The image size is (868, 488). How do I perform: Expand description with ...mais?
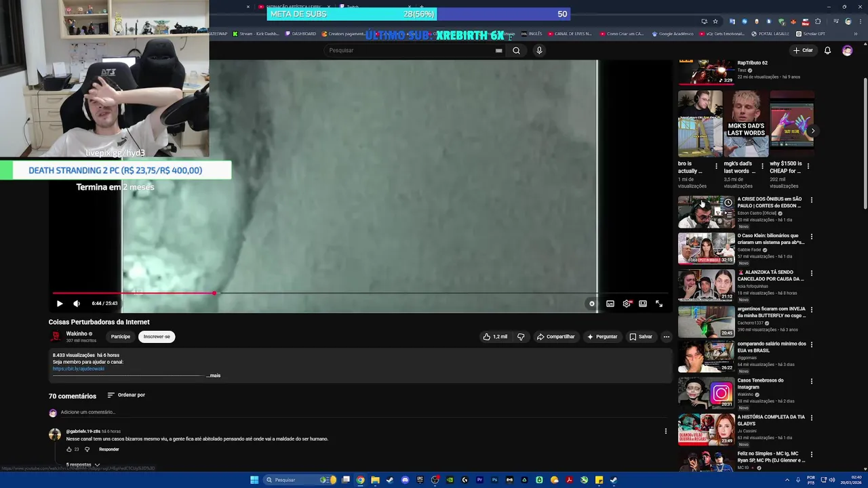(214, 375)
